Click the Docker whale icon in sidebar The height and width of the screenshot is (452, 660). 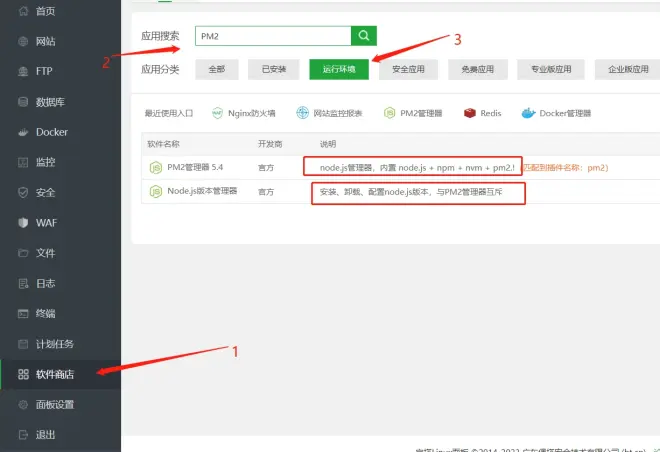[x=23, y=132]
